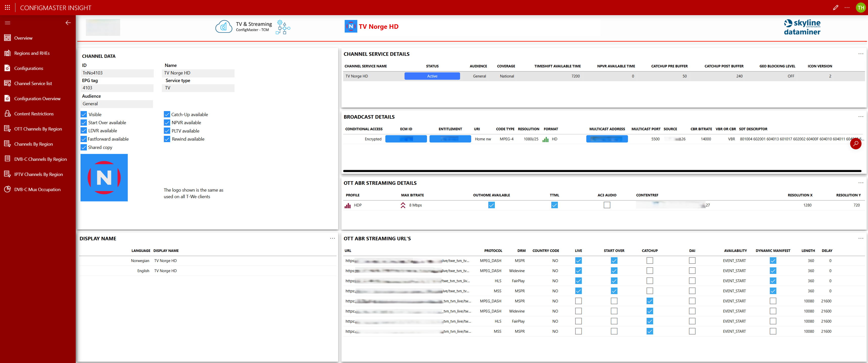Viewport: 868px width, 363px height.
Task: Select the Norwegian display name row
Action: [208, 261]
